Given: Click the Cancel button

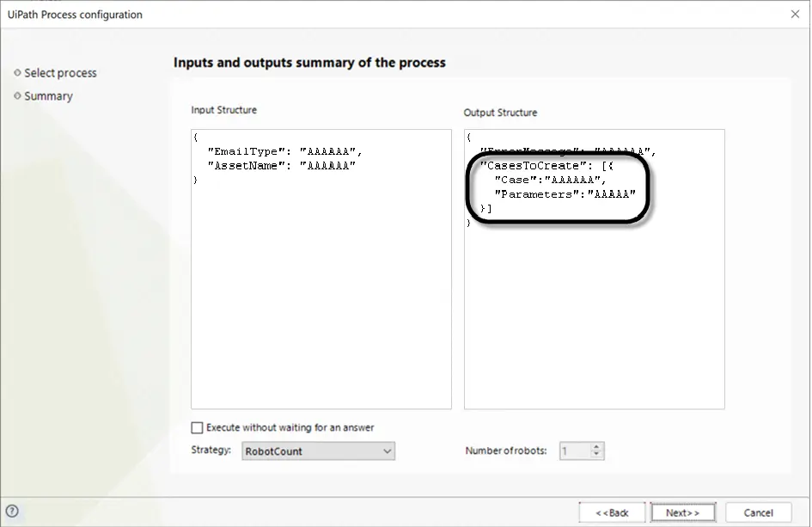Looking at the screenshot, I should (758, 512).
